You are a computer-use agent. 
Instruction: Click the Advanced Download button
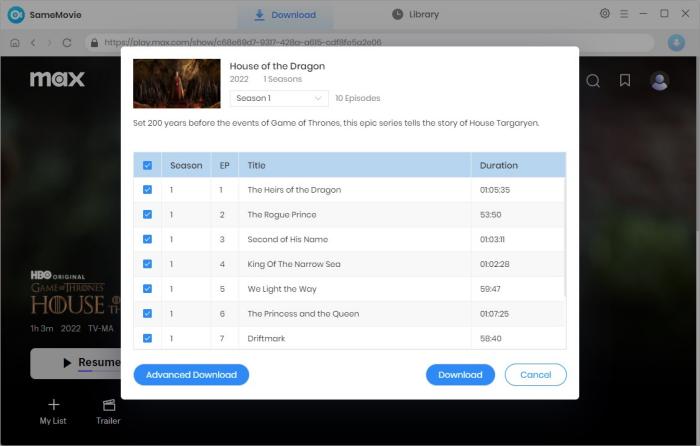(191, 375)
